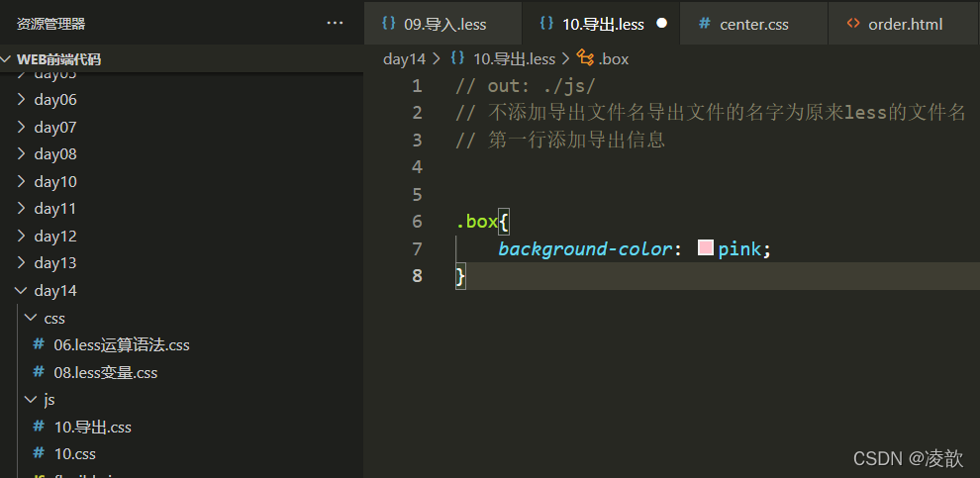Image resolution: width=980 pixels, height=478 pixels.
Task: Click CSS icon beside 10.css
Action: point(39,453)
